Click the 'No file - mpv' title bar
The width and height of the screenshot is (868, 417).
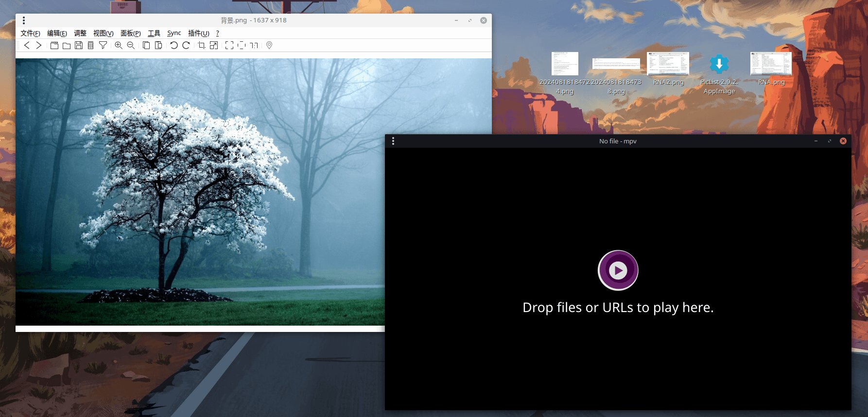tap(618, 141)
